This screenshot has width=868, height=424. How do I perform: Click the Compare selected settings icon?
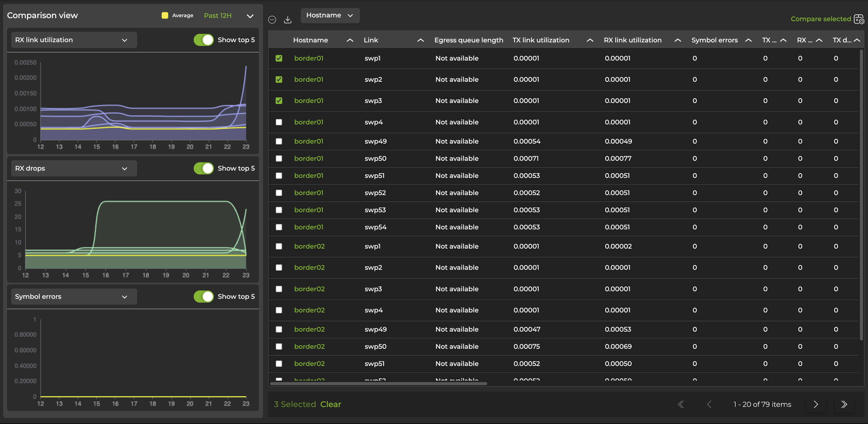pyautogui.click(x=859, y=19)
